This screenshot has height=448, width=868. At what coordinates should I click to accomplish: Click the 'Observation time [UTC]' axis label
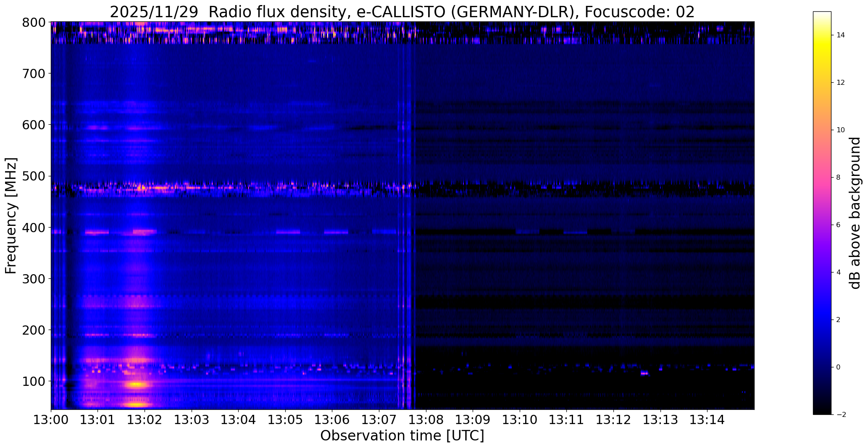coord(402,436)
